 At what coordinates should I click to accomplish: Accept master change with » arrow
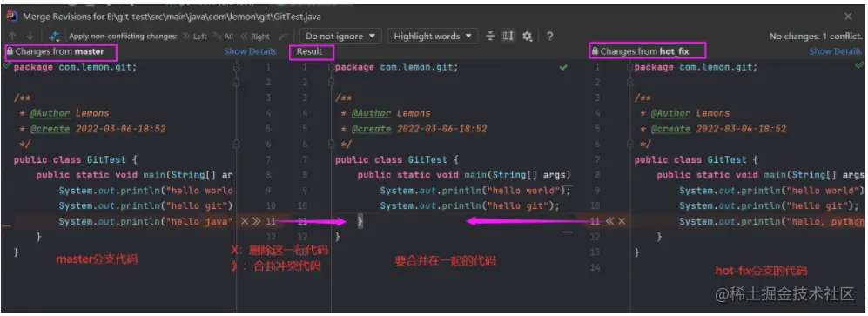[x=256, y=221]
